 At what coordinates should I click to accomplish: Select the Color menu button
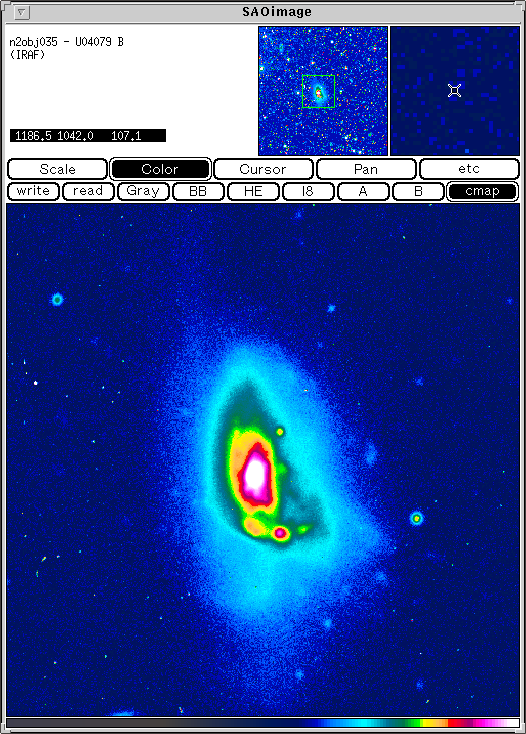pos(160,169)
